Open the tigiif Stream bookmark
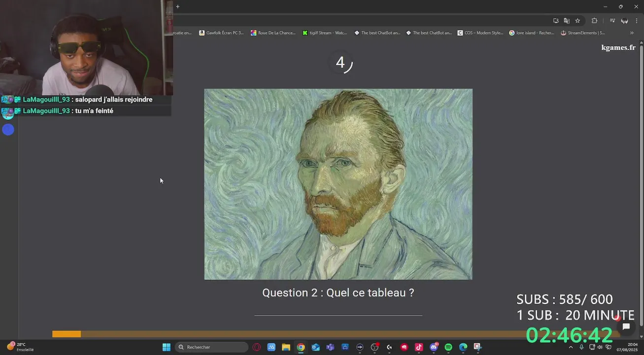This screenshot has height=355, width=644. (x=325, y=33)
